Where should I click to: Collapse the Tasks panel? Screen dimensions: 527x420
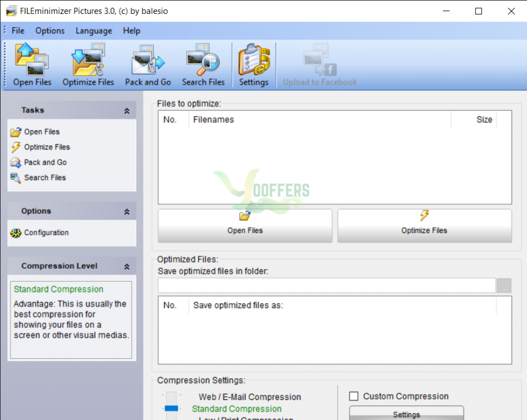127,111
